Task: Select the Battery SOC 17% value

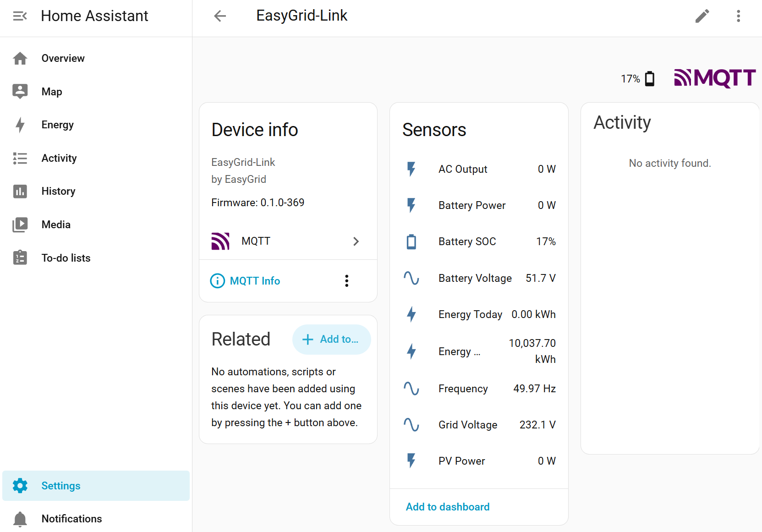Action: (546, 241)
